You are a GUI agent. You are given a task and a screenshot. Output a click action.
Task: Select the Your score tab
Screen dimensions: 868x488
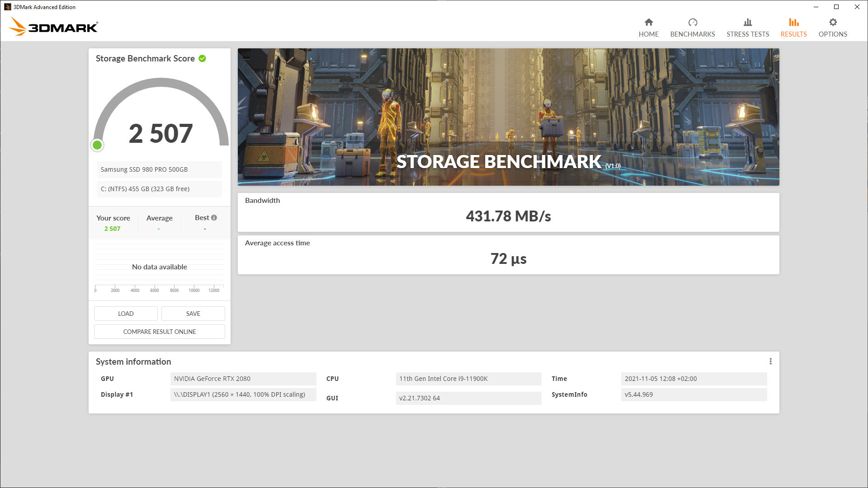[x=113, y=218]
